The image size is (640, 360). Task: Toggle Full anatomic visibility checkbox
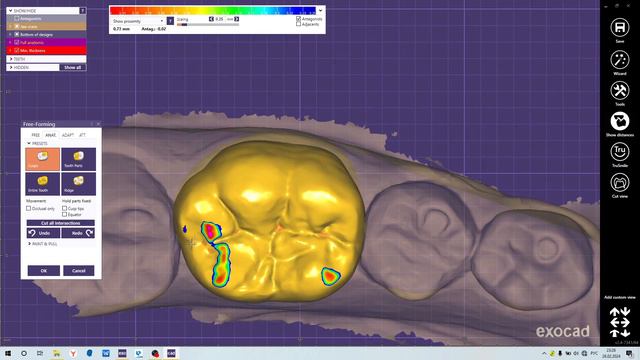click(x=17, y=42)
